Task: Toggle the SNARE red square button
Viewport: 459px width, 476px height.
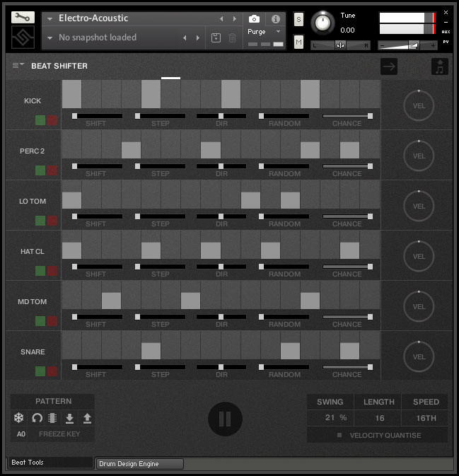Action: tap(52, 371)
